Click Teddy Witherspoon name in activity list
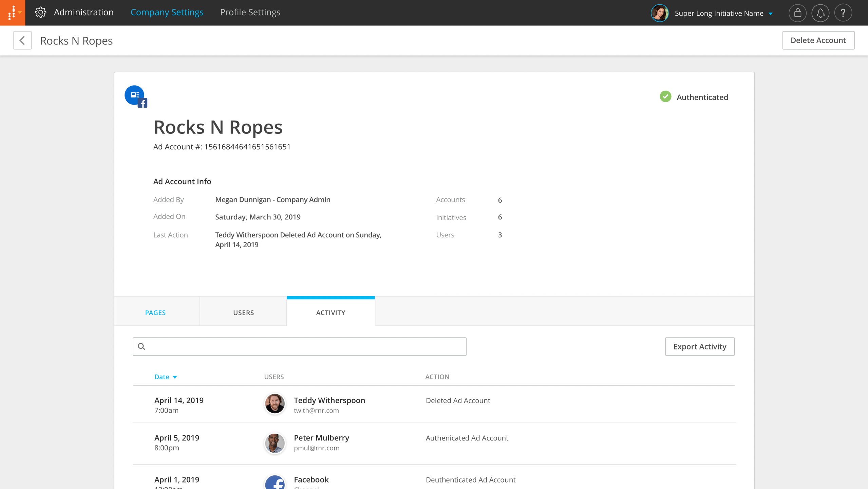 coord(329,400)
